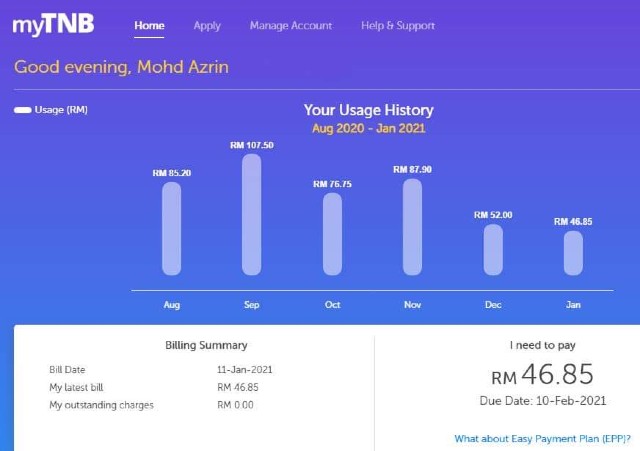Click the RM 46.85 label above Jan bar
The height and width of the screenshot is (451, 640).
tap(573, 222)
